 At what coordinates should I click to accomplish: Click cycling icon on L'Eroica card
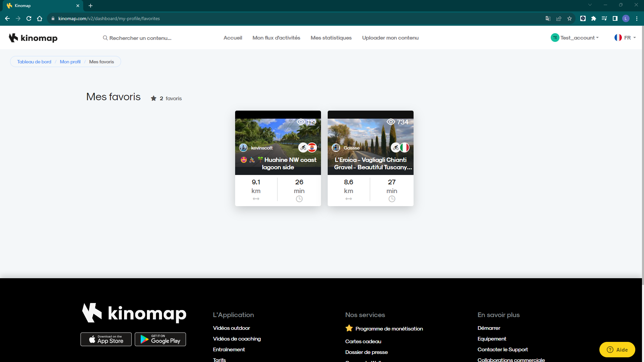tap(395, 147)
